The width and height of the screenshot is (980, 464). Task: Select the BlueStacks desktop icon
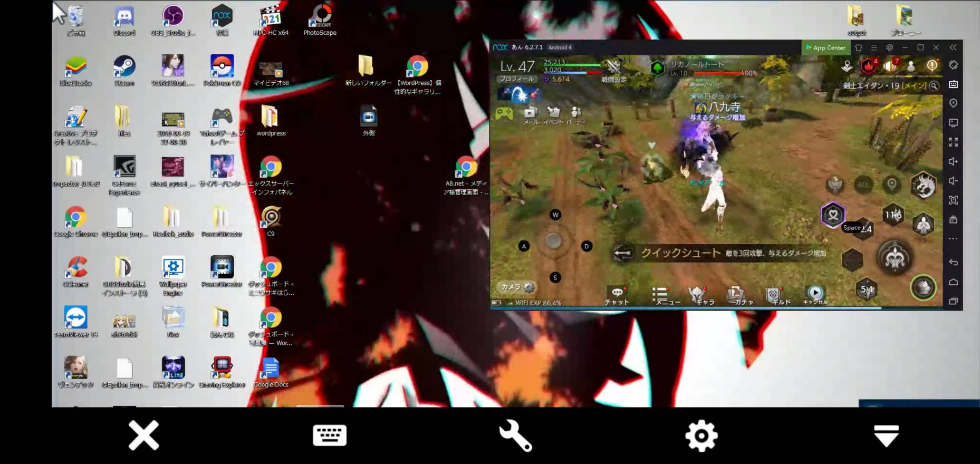pos(76,71)
